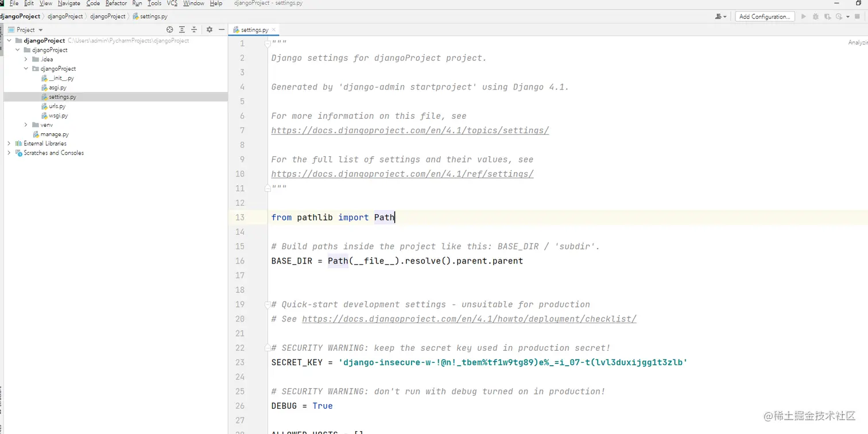
Task: Click the fold marker beside line 22
Action: click(268, 348)
